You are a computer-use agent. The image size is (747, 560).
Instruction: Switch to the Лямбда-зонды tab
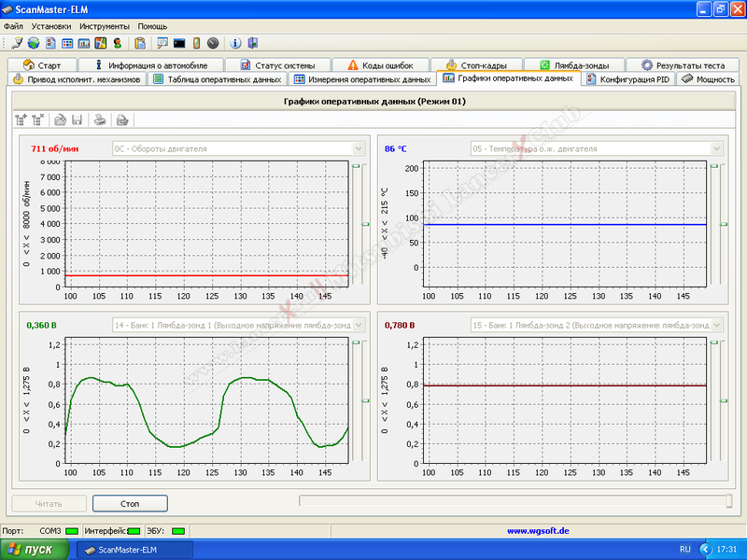pos(573,64)
